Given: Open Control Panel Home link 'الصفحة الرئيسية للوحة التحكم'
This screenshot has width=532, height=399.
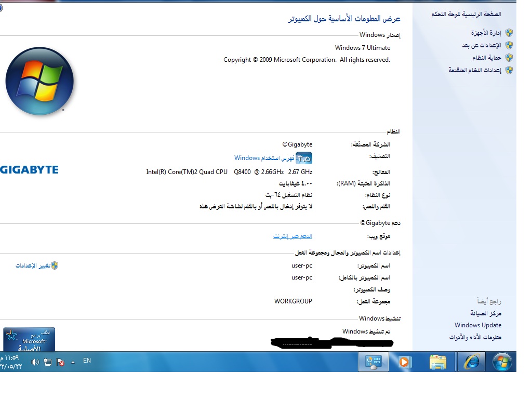Looking at the screenshot, I should pyautogui.click(x=466, y=14).
